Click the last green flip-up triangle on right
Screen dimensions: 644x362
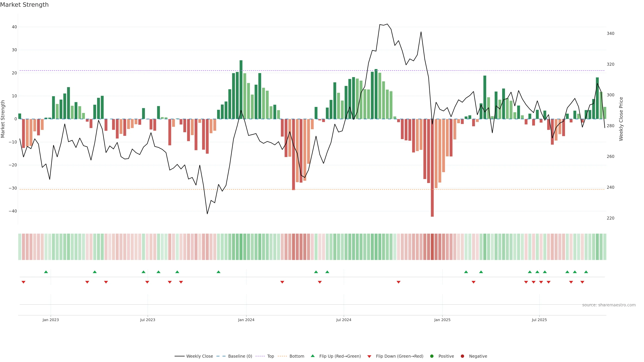click(x=586, y=272)
